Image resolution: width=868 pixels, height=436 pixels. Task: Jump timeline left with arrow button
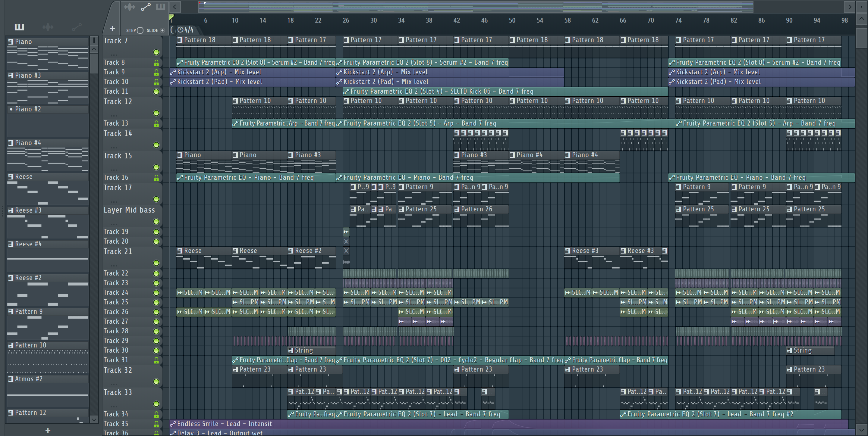(x=175, y=6)
